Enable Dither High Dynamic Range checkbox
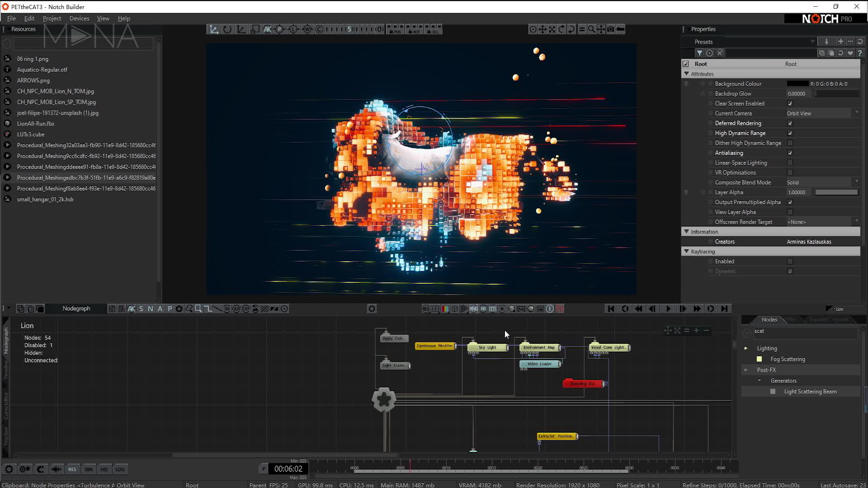The width and height of the screenshot is (868, 488). (x=790, y=143)
